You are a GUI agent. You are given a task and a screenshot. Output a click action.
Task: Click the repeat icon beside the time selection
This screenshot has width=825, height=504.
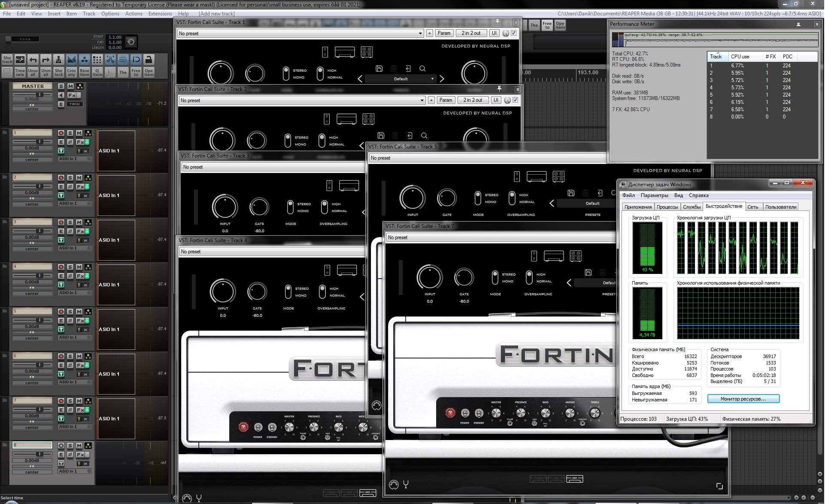(131, 42)
